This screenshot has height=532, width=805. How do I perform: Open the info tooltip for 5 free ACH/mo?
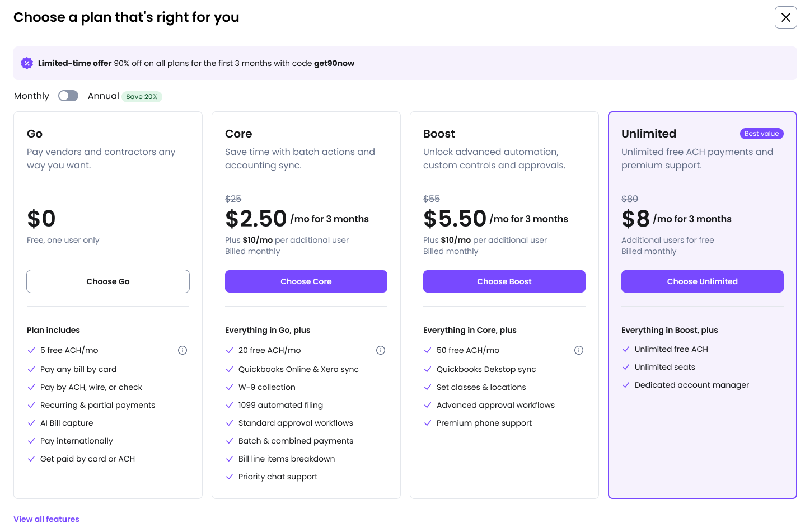tap(182, 350)
